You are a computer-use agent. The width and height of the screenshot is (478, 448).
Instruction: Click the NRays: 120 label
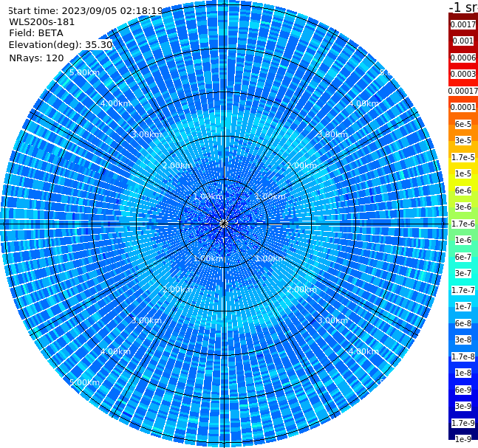pyautogui.click(x=36, y=58)
